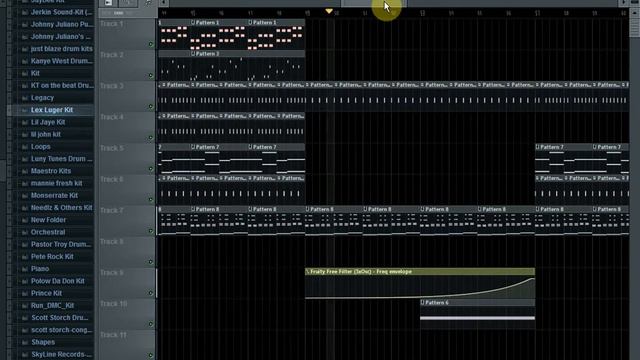Click the folder icon beside Legacy
The width and height of the screenshot is (640, 360).
coord(24,98)
